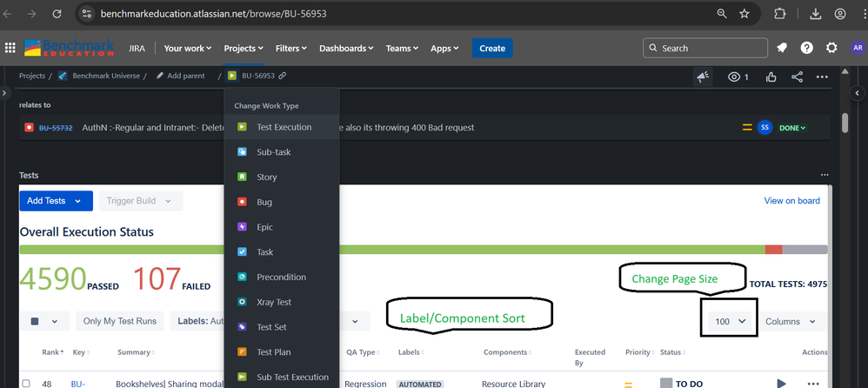Open the SS assignee avatar
This screenshot has height=388, width=868.
(765, 127)
